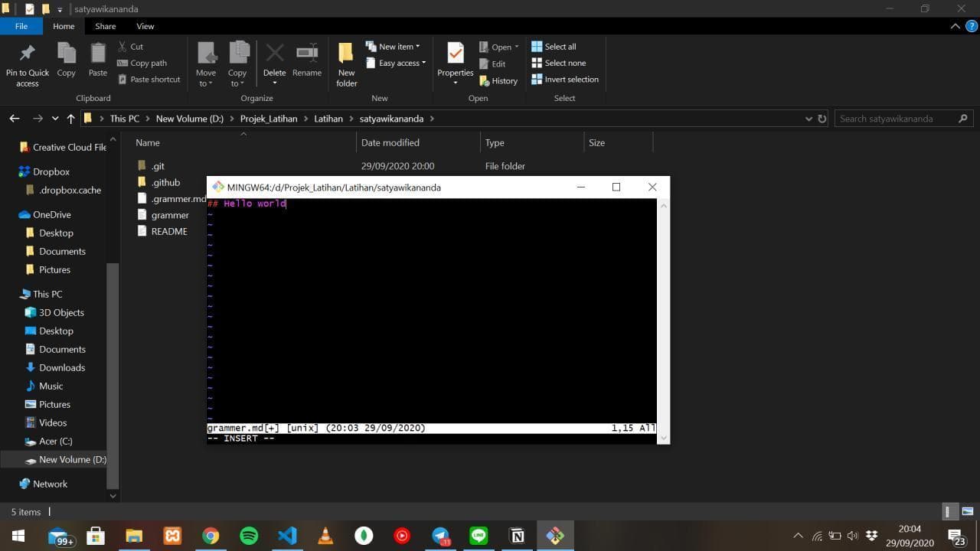This screenshot has width=980, height=551.
Task: Click the search satyawikananda input field
Action: [x=896, y=119]
